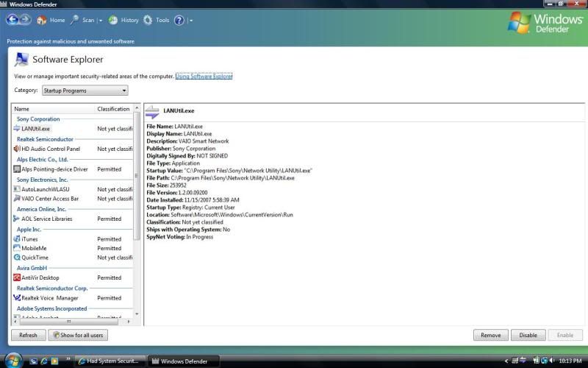
Task: Click the Back navigation arrow
Action: [x=12, y=20]
